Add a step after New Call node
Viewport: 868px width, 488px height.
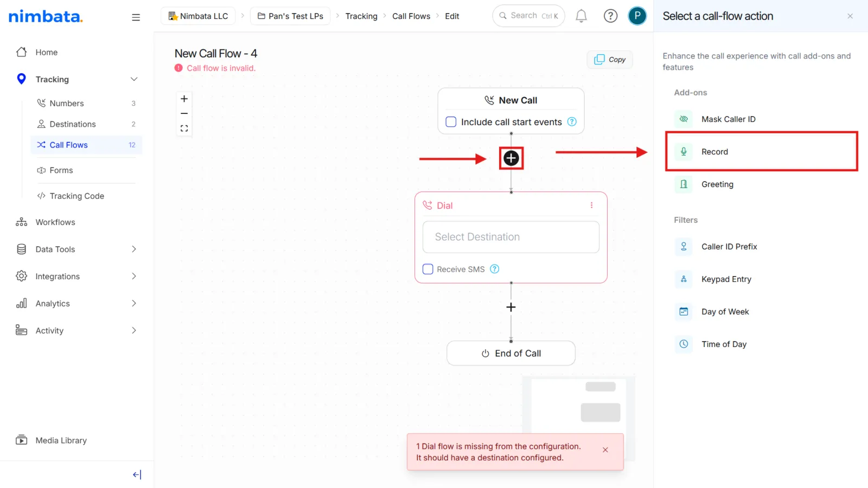coord(511,158)
